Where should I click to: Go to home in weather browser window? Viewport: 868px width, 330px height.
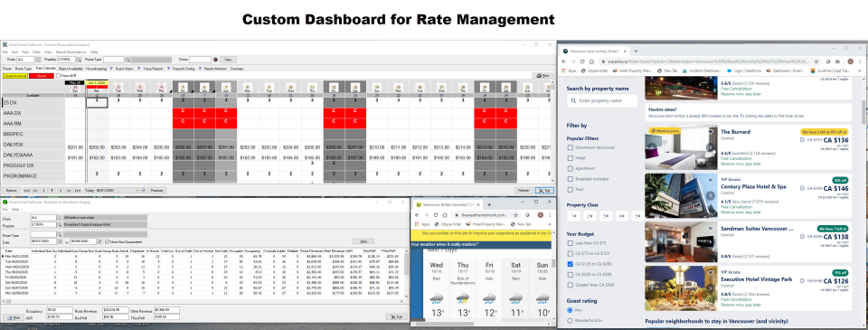pos(445,215)
